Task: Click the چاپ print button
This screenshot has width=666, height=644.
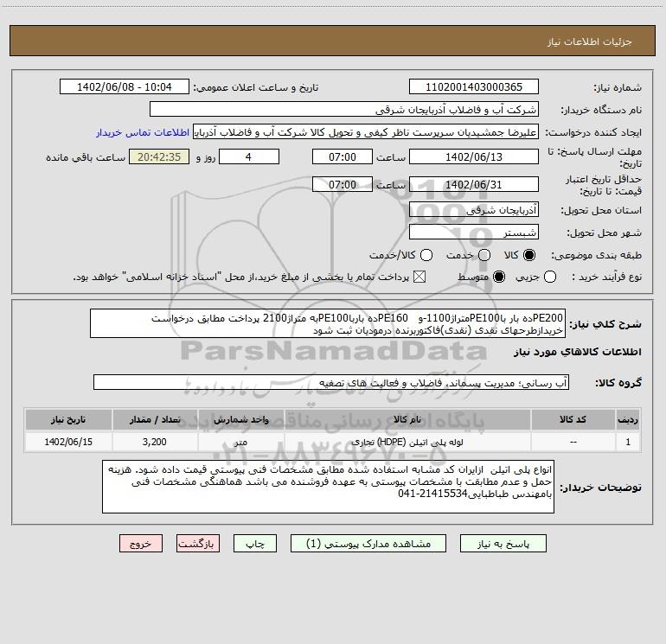Action: [255, 544]
